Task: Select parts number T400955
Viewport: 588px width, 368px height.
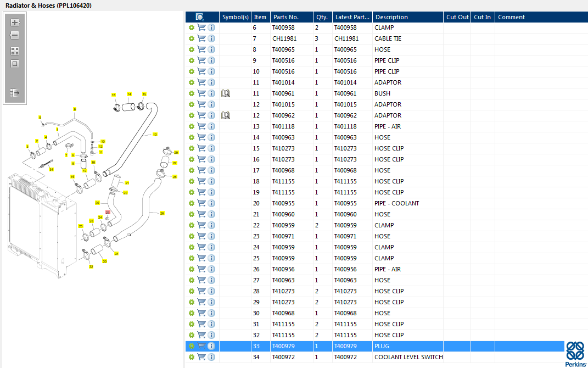Action: click(283, 203)
